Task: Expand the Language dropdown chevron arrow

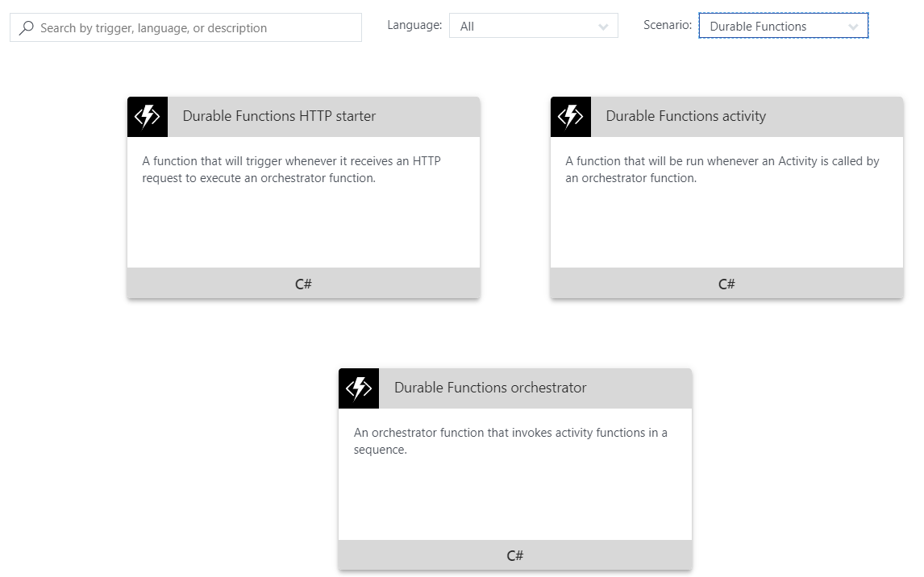Action: tap(603, 27)
